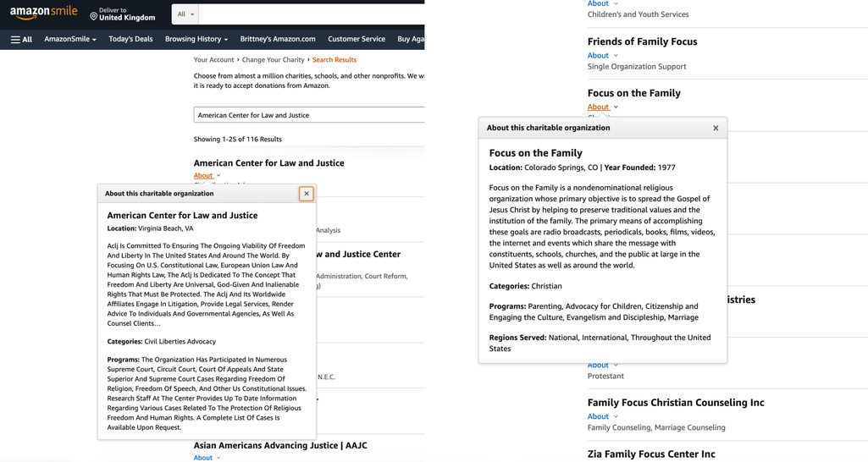Click the Deliver to United Kingdom location pin
Image resolution: width=868 pixels, height=462 pixels.
point(93,17)
